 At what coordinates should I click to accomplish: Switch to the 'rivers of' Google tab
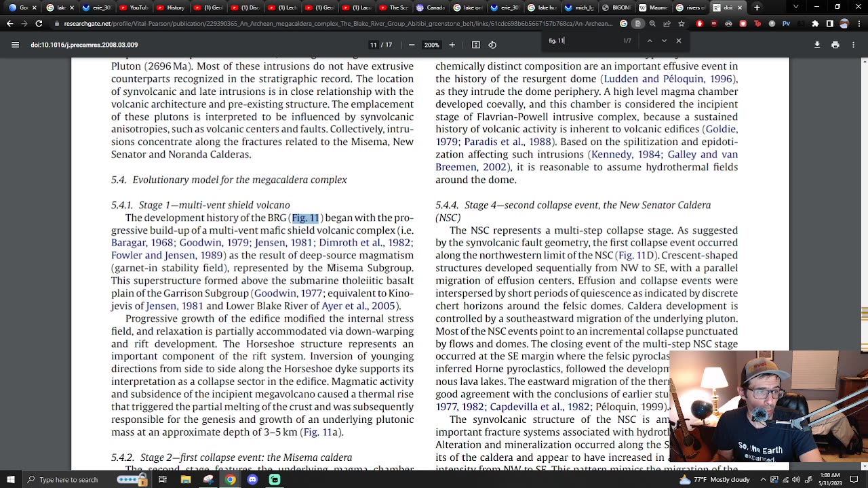[691, 7]
